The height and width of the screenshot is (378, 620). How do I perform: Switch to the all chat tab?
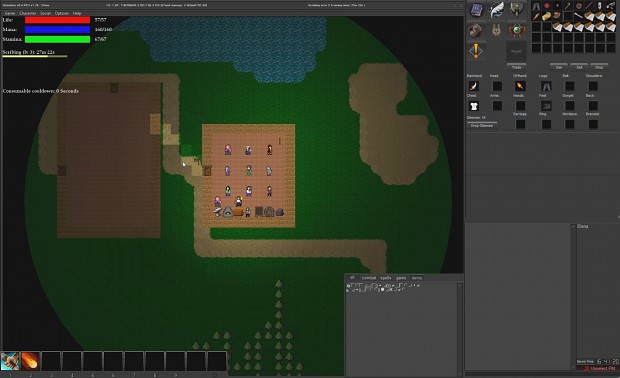pos(352,278)
